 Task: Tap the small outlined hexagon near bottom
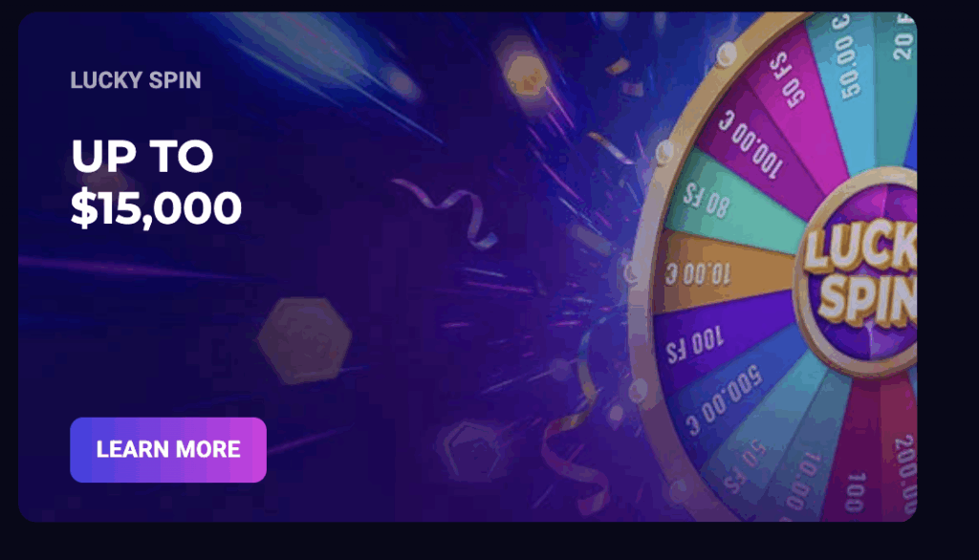pos(469,449)
